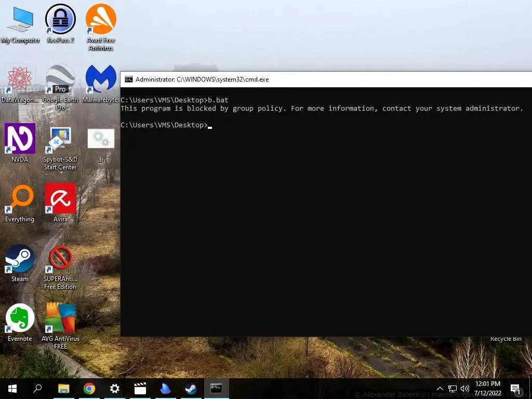Image resolution: width=532 pixels, height=399 pixels.
Task: Open File Explorer from the taskbar
Action: [63, 389]
